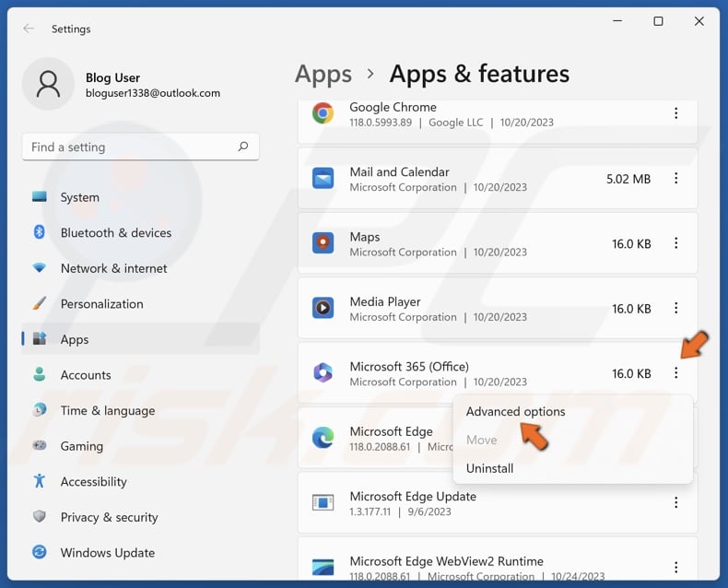This screenshot has width=728, height=588.
Task: Click the Microsoft Edge app icon
Action: [323, 438]
